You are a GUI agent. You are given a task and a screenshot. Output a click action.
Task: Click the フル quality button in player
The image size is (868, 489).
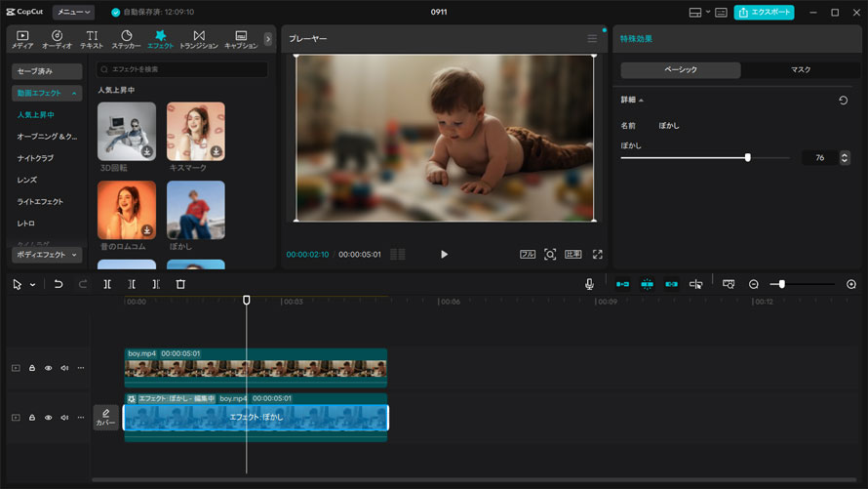[528, 254]
